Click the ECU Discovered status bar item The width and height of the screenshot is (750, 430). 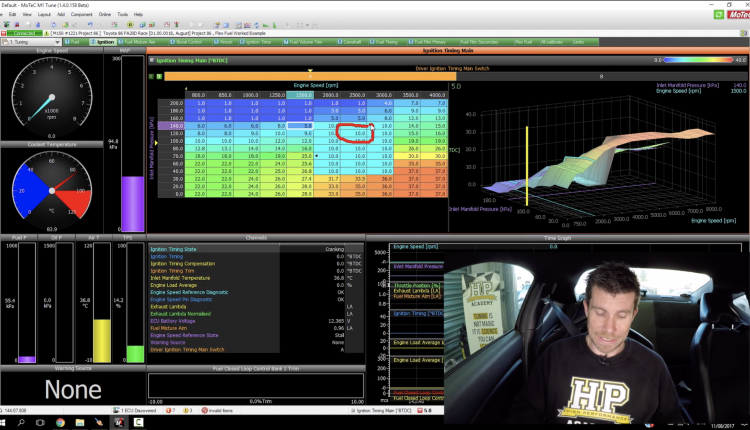112,410
